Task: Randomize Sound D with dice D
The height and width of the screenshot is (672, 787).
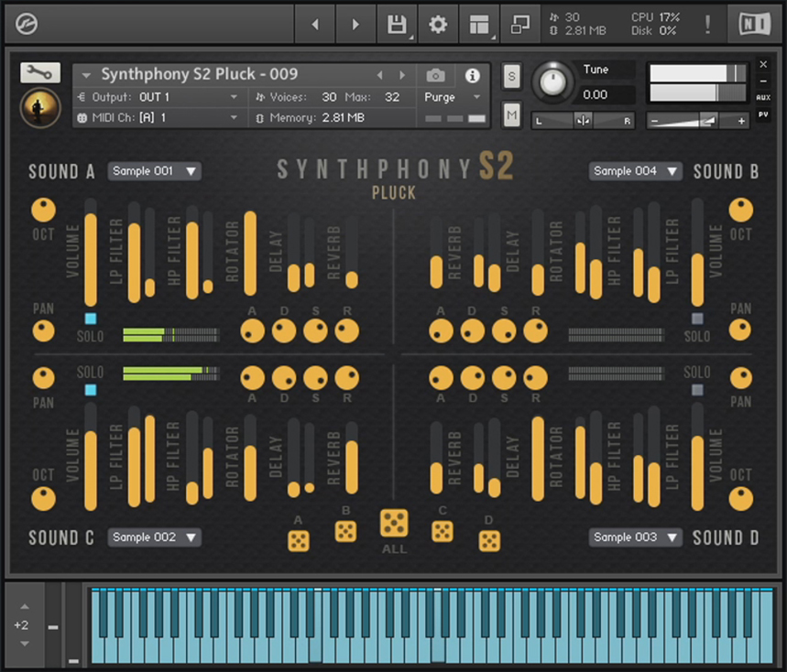Action: pyautogui.click(x=489, y=541)
